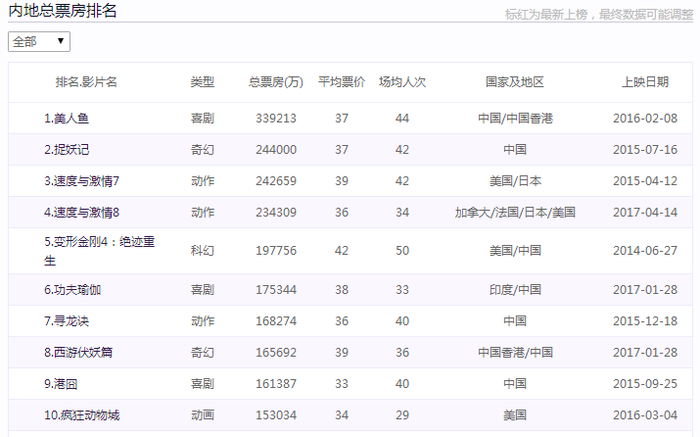
Task: Click the 排名.影片名 column header
Action: pyautogui.click(x=86, y=82)
